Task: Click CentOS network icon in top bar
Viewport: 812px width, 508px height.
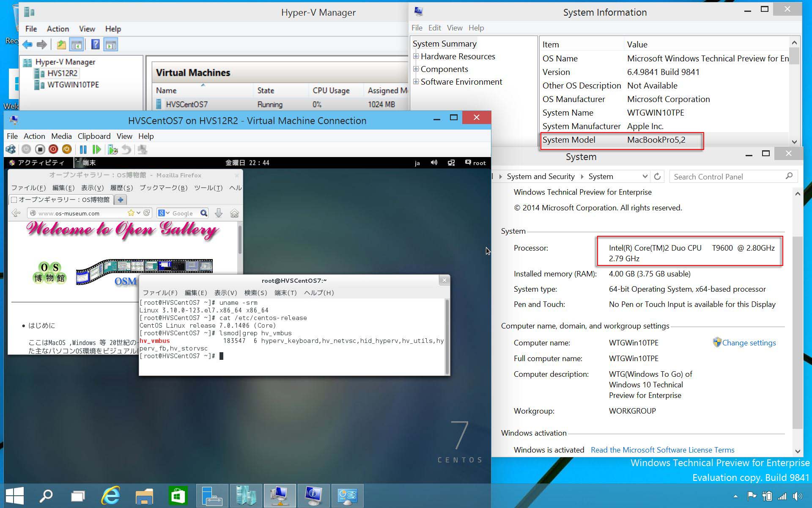Action: pyautogui.click(x=451, y=163)
